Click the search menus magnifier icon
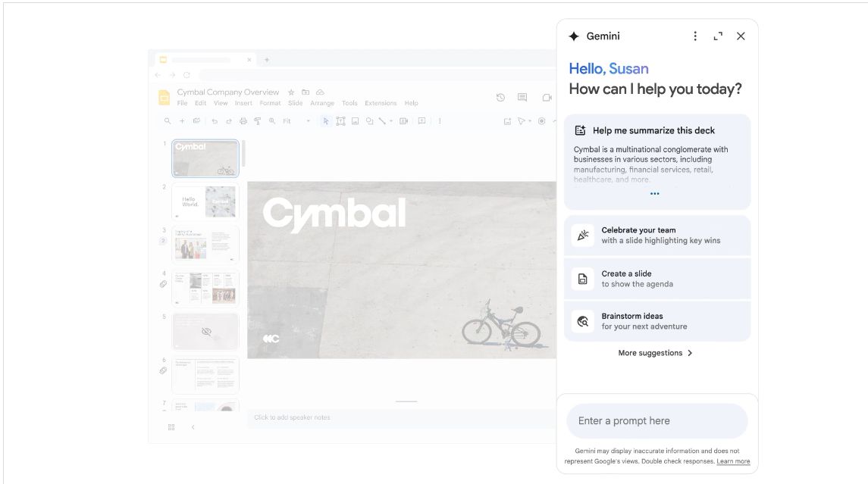Viewport: 868px width, 484px height. tap(168, 121)
